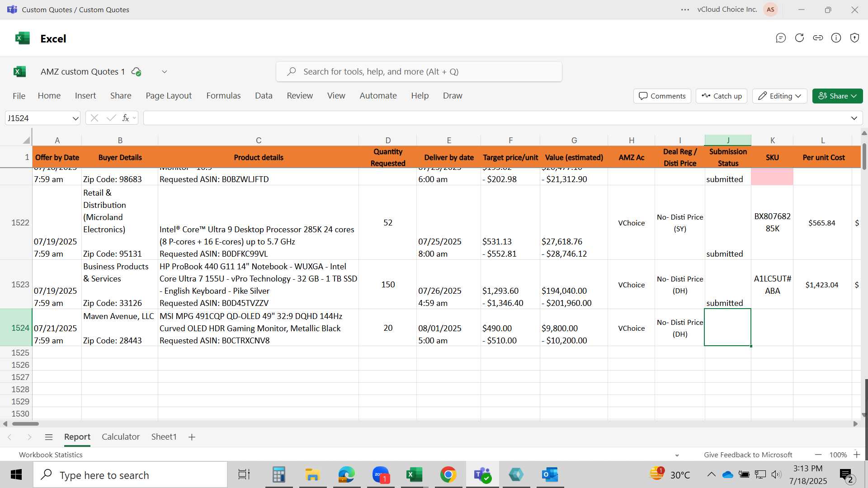The image size is (868, 488).
Task: Zoom in with the plus icon
Action: (x=857, y=455)
